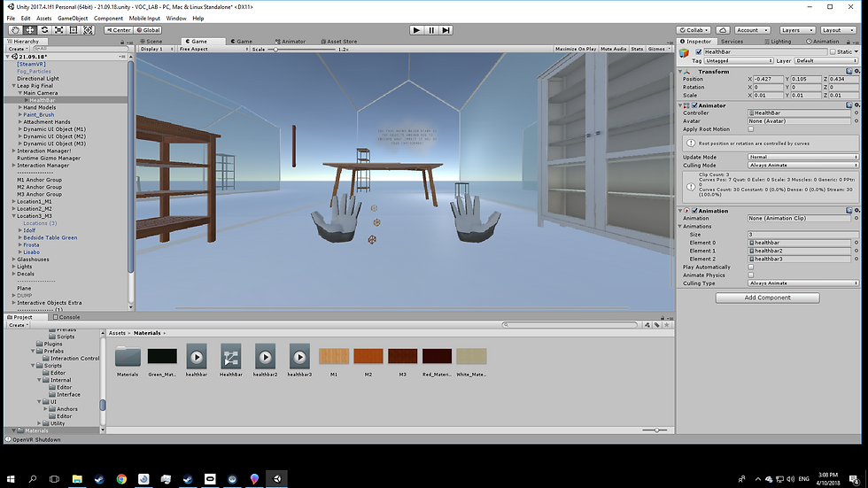
Task: Click the Position X input field
Action: pyautogui.click(x=769, y=79)
